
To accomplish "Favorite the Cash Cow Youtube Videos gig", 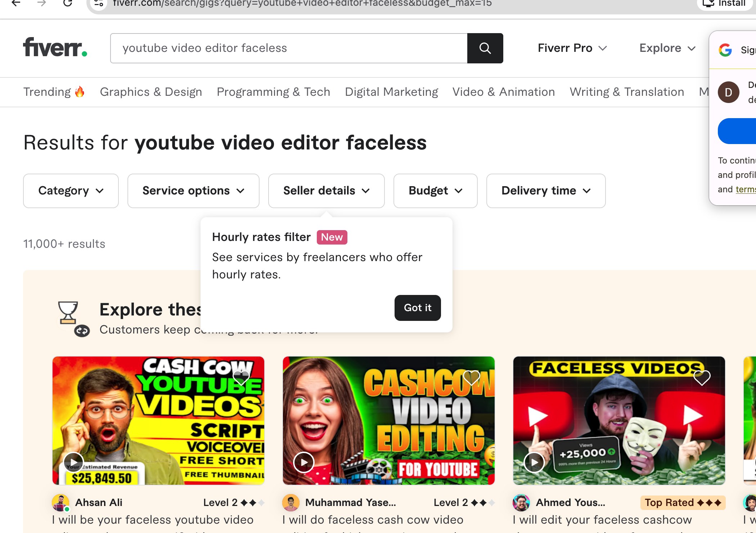I will (x=241, y=378).
